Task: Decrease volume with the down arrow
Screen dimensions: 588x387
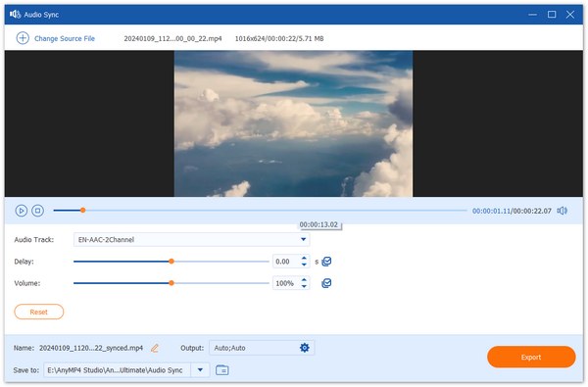Action: pyautogui.click(x=304, y=286)
